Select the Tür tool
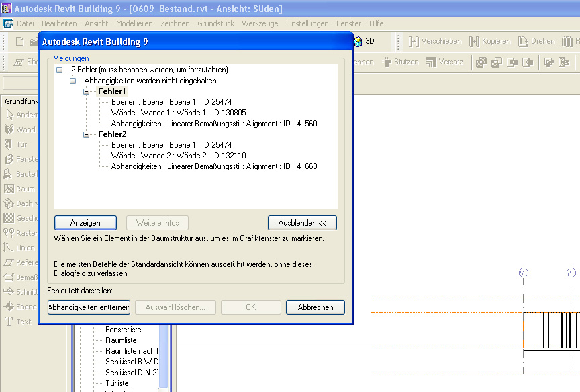The width and height of the screenshot is (580, 392). coord(16,144)
